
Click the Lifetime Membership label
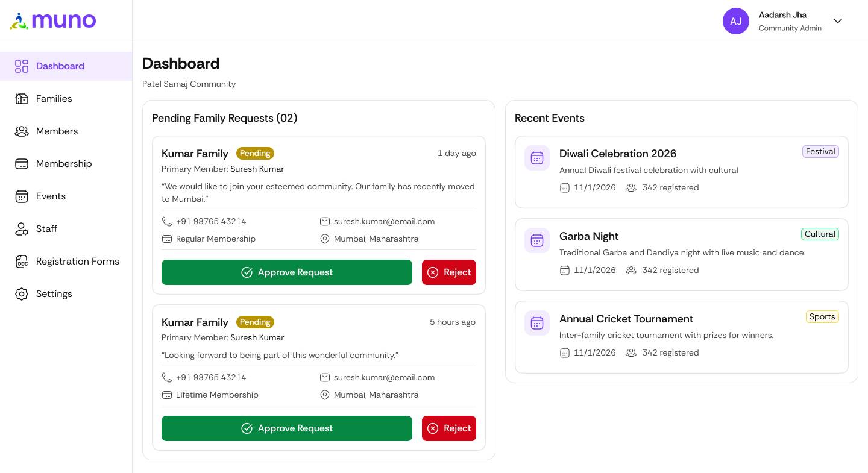pos(217,395)
